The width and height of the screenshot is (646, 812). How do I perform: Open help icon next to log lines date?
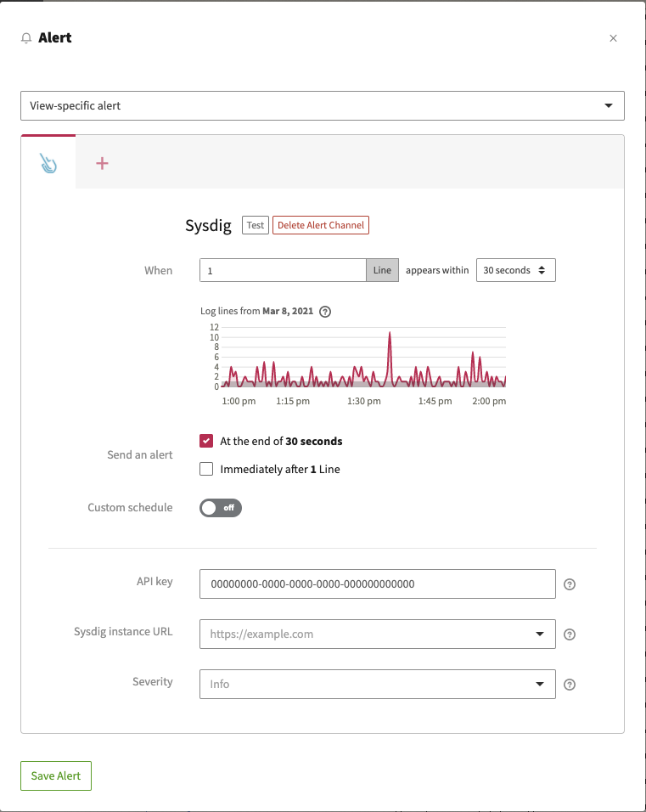coord(325,312)
